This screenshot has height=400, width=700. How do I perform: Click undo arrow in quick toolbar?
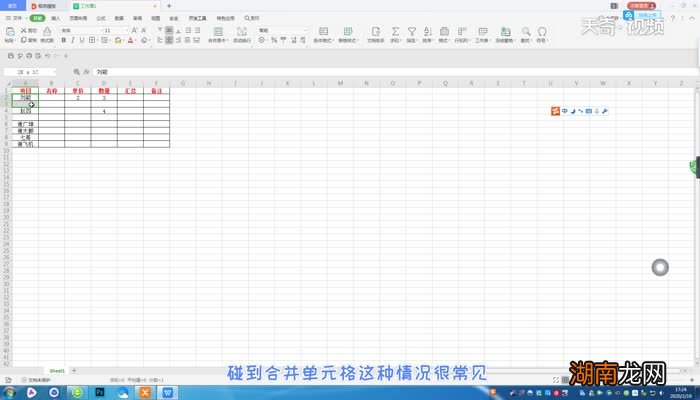[47, 56]
